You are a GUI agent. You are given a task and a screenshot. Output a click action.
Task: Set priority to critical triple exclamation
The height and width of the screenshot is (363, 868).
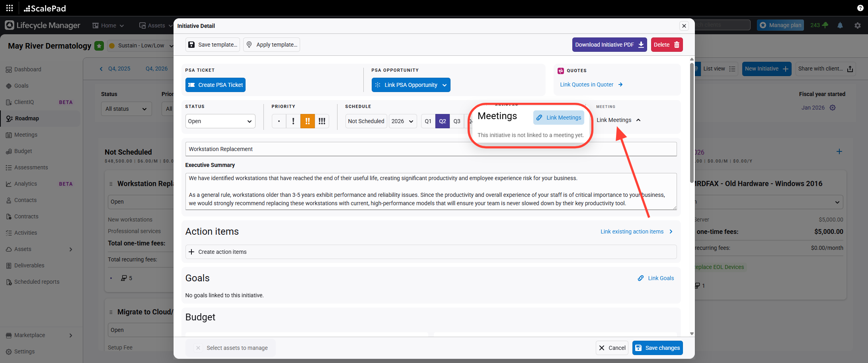pyautogui.click(x=322, y=121)
